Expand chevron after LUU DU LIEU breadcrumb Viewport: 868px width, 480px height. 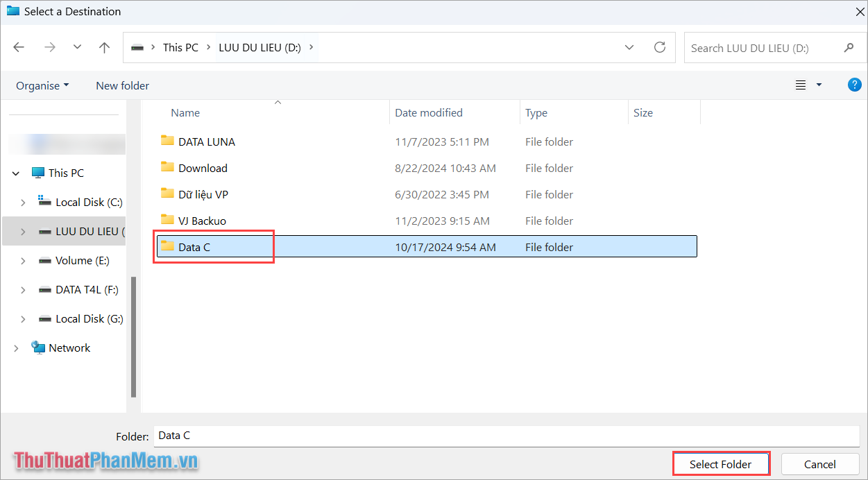[x=311, y=48]
